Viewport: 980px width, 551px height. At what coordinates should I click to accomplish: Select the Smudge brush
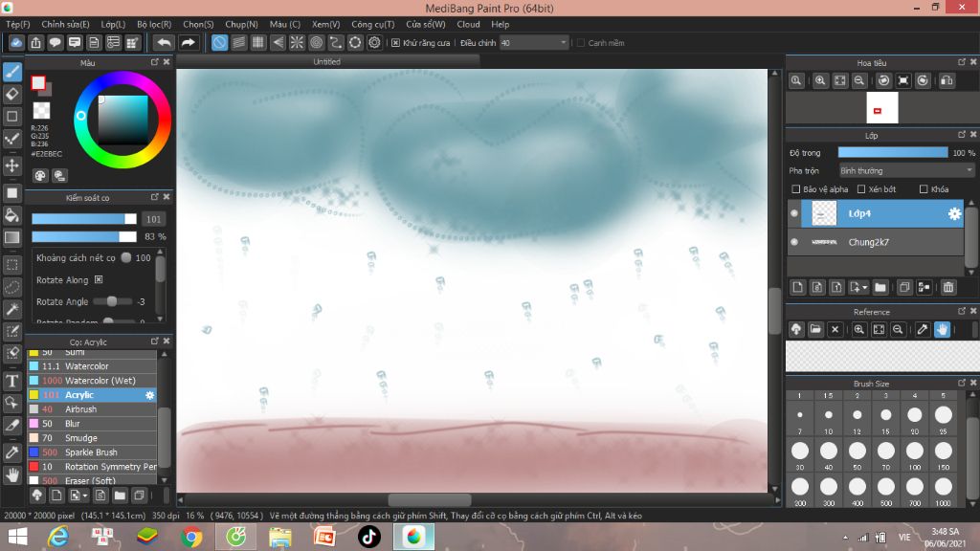point(92,438)
